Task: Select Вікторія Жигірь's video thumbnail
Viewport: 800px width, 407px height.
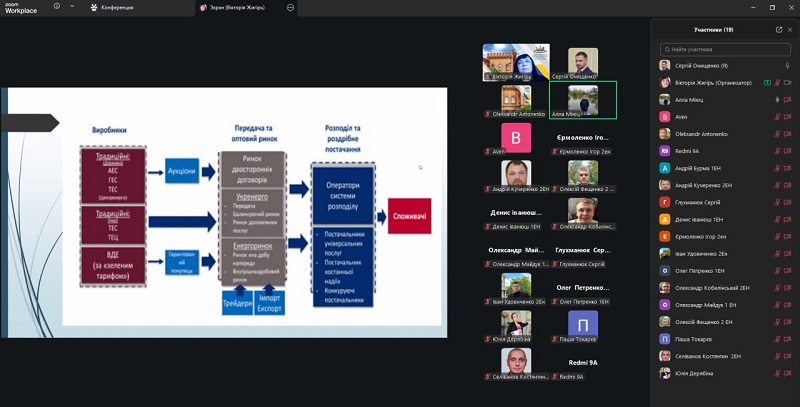Action: [x=516, y=63]
